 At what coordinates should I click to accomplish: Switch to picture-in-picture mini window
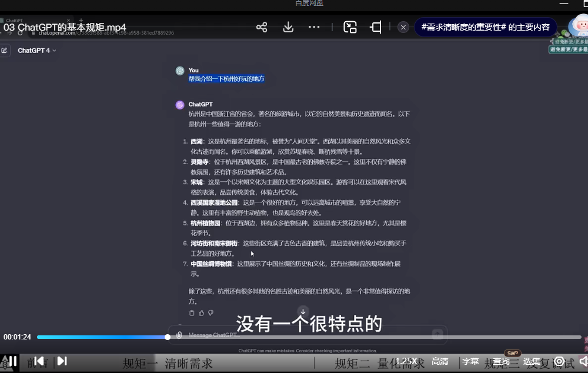click(350, 27)
